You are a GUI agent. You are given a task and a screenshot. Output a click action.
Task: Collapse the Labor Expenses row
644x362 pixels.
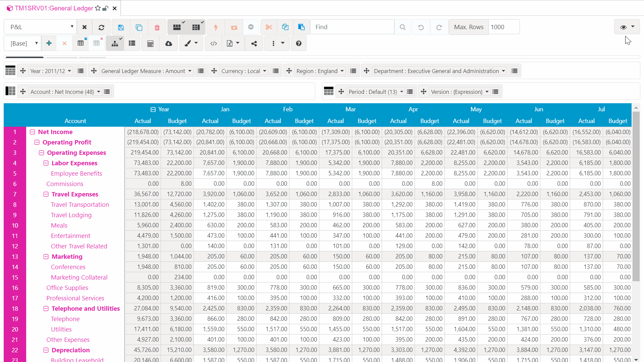[46, 163]
